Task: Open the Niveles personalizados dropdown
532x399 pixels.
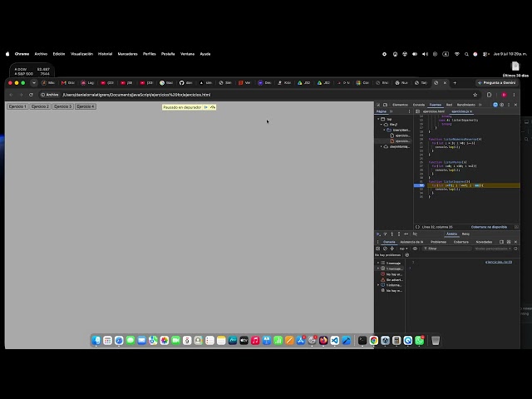Action: [493, 249]
